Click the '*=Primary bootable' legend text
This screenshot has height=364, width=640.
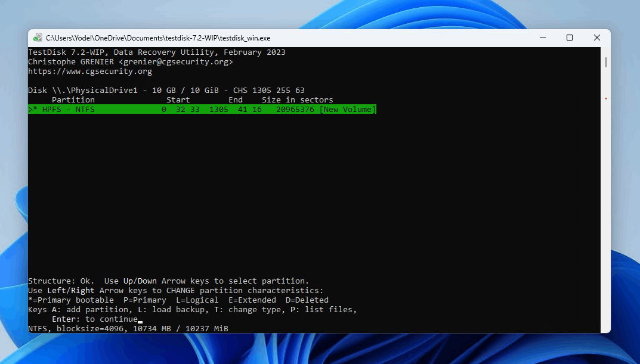point(71,300)
